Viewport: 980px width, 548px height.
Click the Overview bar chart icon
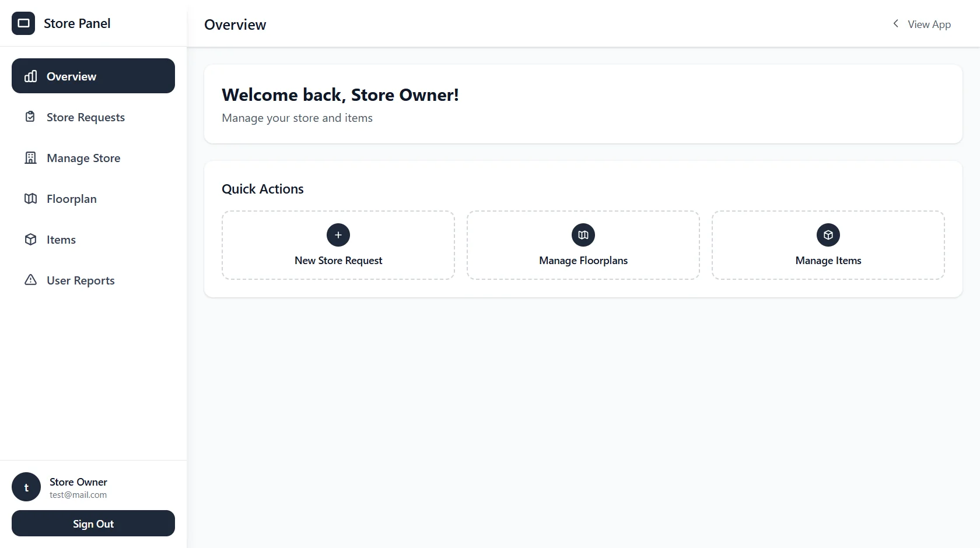(x=30, y=76)
